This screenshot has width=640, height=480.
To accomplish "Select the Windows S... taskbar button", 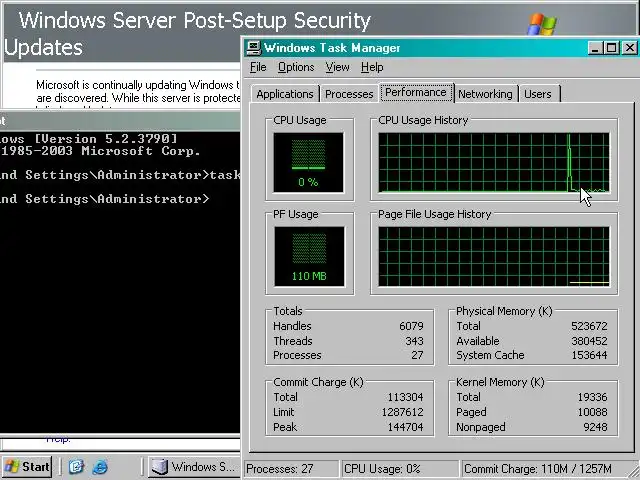I will click(x=193, y=467).
